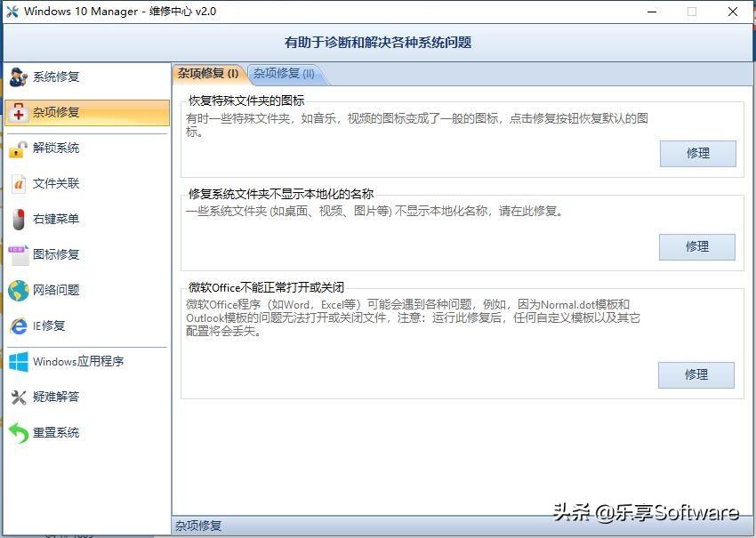756x538 pixels.
Task: Choose 右键菜单 from the sidebar
Action: click(87, 220)
